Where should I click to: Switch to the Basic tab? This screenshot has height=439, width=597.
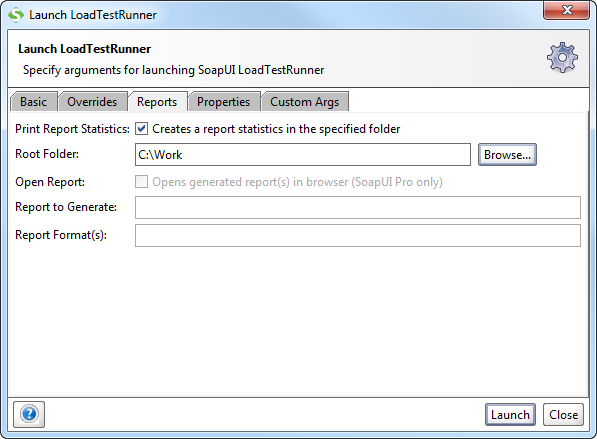click(x=34, y=102)
